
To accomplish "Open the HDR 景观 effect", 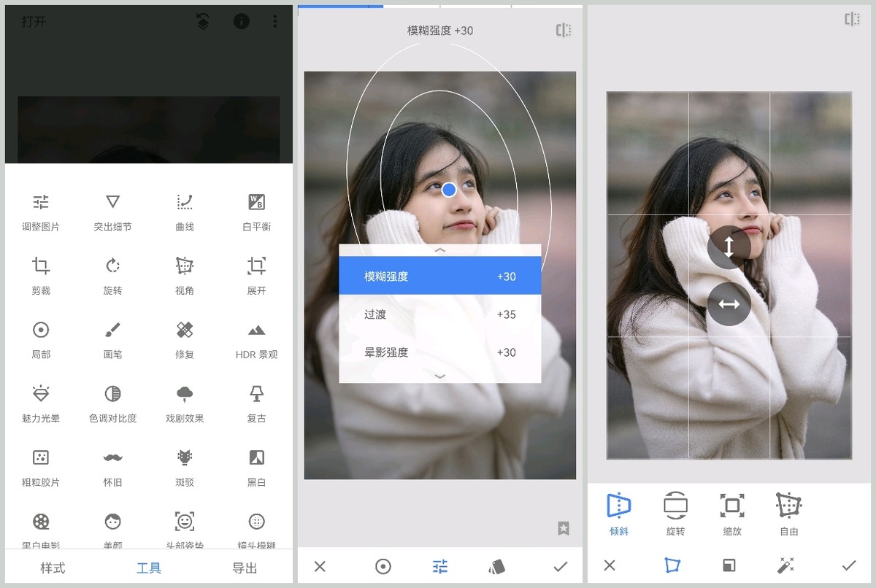I will pyautogui.click(x=255, y=338).
